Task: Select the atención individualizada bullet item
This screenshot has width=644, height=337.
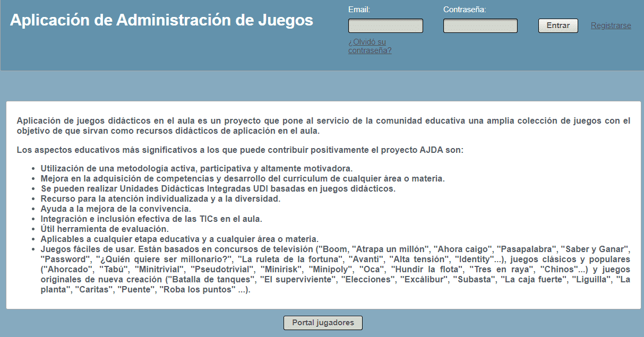Action: 160,198
